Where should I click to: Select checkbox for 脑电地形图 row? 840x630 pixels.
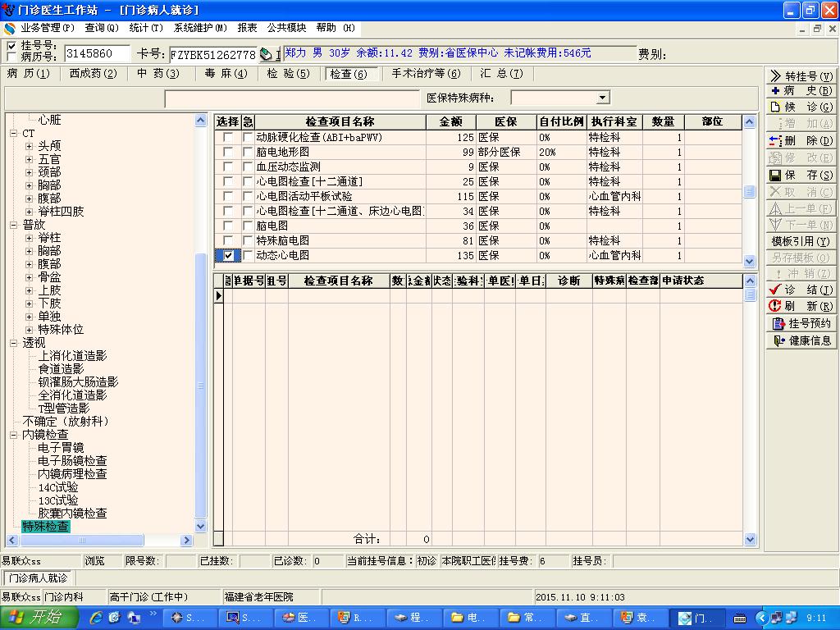pos(228,152)
